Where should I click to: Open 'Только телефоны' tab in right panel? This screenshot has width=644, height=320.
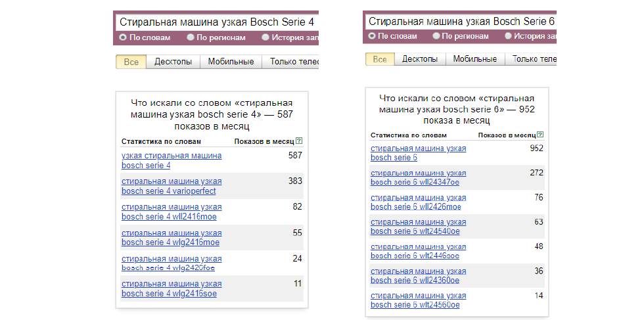[x=533, y=59]
